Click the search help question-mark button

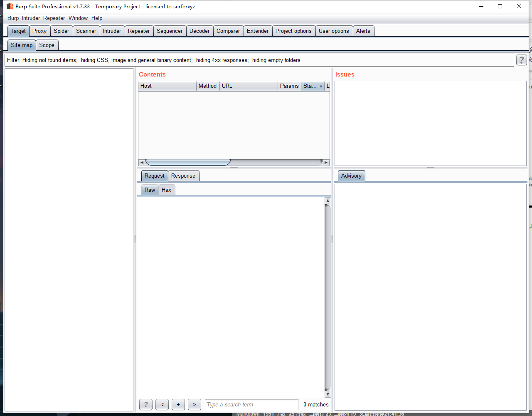pyautogui.click(x=145, y=404)
